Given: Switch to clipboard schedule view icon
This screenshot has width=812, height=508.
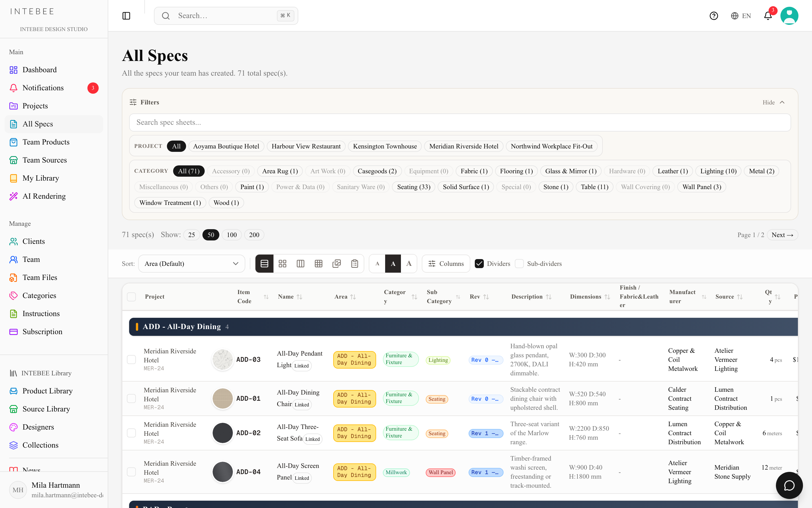Looking at the screenshot, I should (x=355, y=264).
